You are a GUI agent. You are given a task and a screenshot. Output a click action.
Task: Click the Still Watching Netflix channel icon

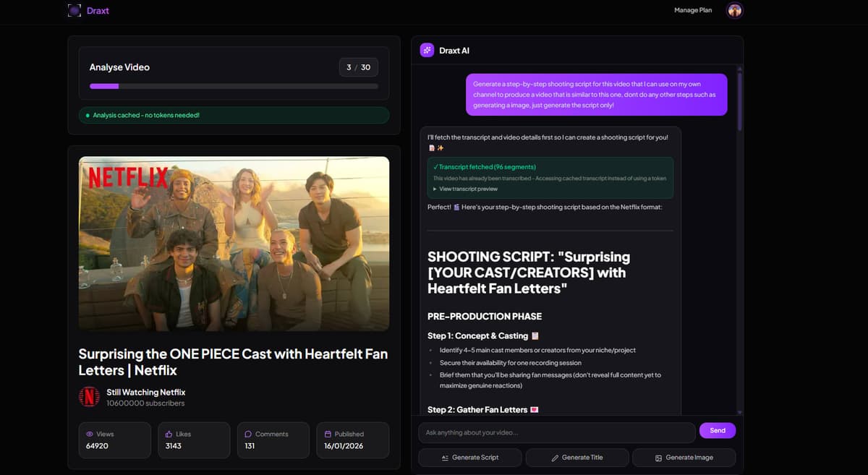[x=89, y=397]
